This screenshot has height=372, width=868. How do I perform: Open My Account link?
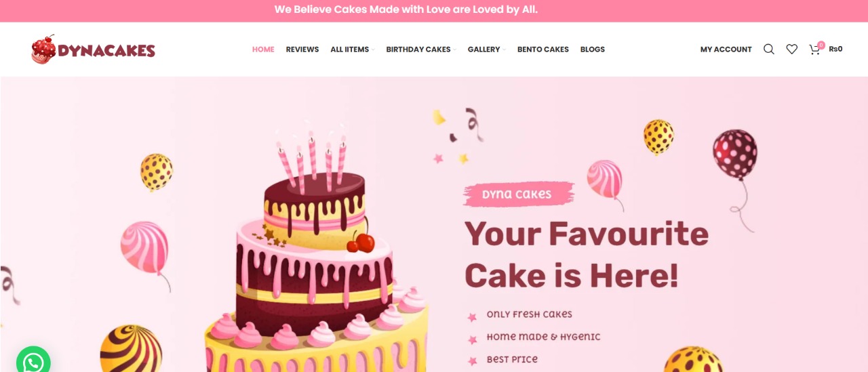pyautogui.click(x=726, y=49)
